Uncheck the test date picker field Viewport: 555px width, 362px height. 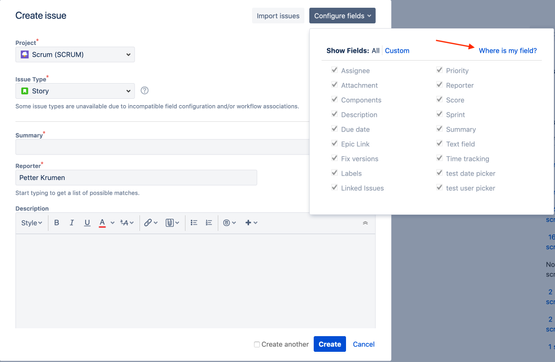tap(439, 173)
